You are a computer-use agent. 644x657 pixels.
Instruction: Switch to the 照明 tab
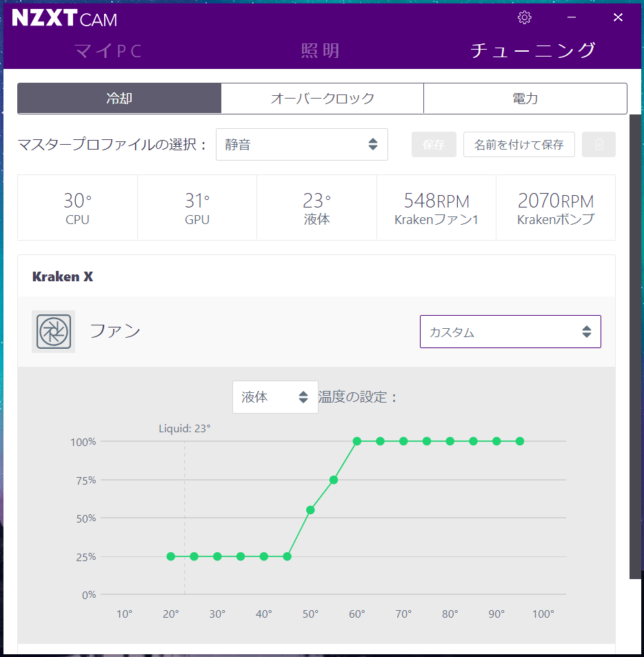pyautogui.click(x=320, y=51)
